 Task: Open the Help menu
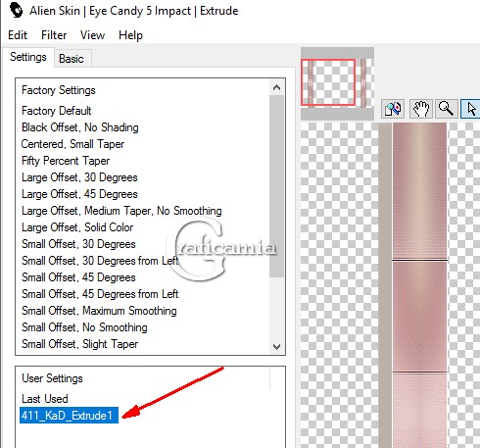pos(130,35)
